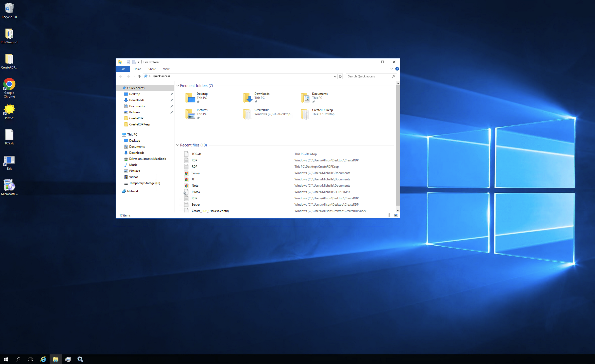Open Task View from the taskbar
The height and width of the screenshot is (364, 595).
(30, 359)
